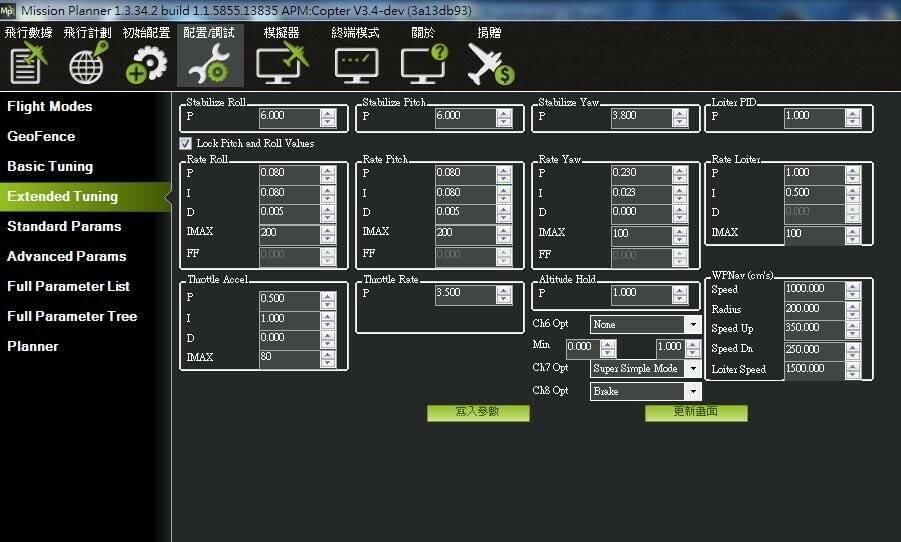Image resolution: width=901 pixels, height=542 pixels.
Task: Open config/tuning (配置/調試) wrench icon
Action: click(210, 64)
